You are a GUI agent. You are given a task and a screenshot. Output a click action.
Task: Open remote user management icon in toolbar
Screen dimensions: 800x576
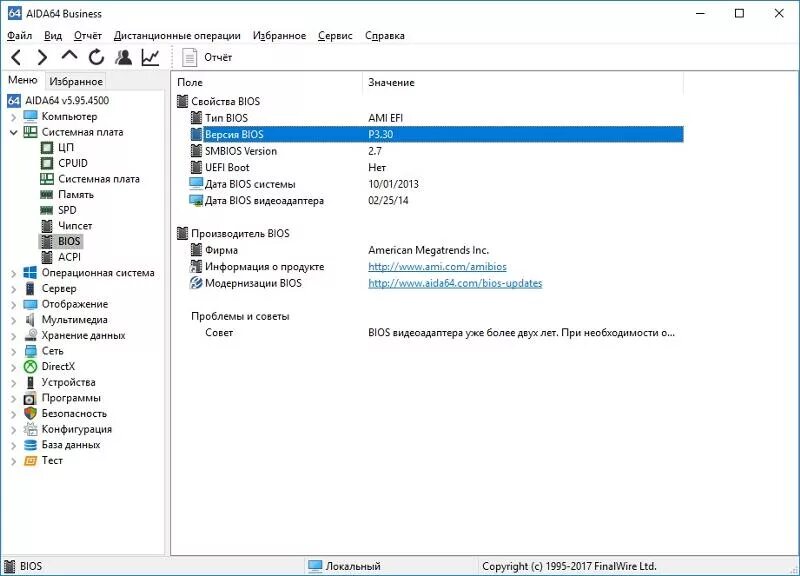123,57
